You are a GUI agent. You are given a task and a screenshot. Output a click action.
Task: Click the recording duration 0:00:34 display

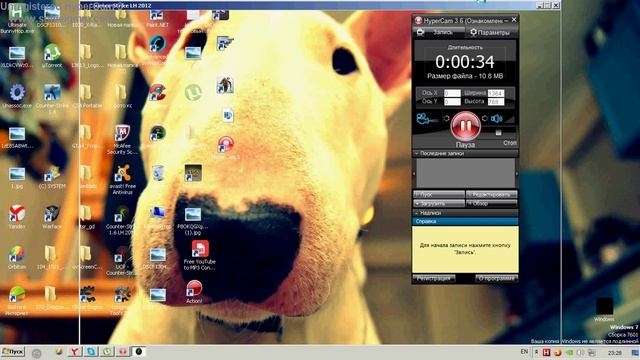tap(465, 62)
